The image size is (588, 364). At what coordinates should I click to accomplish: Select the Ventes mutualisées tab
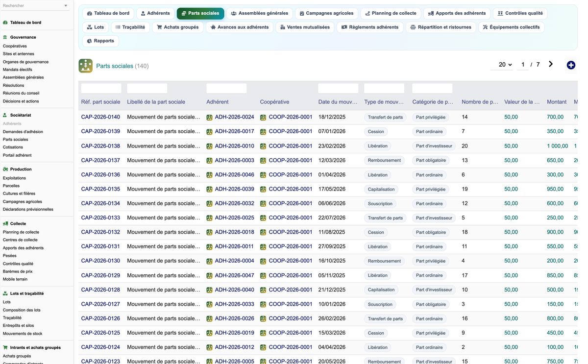click(x=305, y=27)
